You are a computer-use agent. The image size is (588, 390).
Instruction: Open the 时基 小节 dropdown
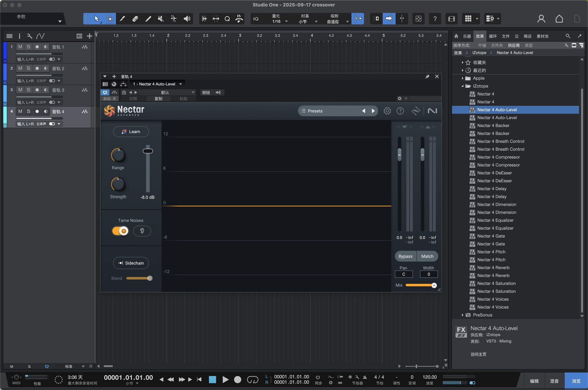pyautogui.click(x=308, y=19)
